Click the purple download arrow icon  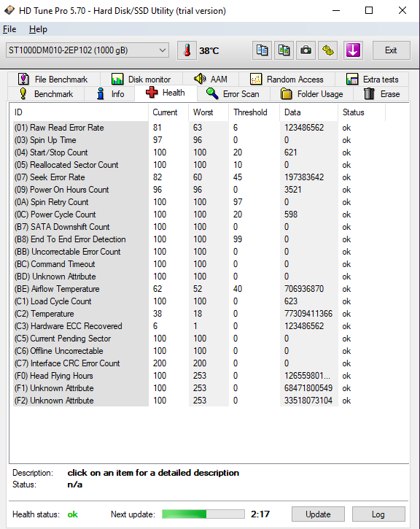pyautogui.click(x=353, y=50)
